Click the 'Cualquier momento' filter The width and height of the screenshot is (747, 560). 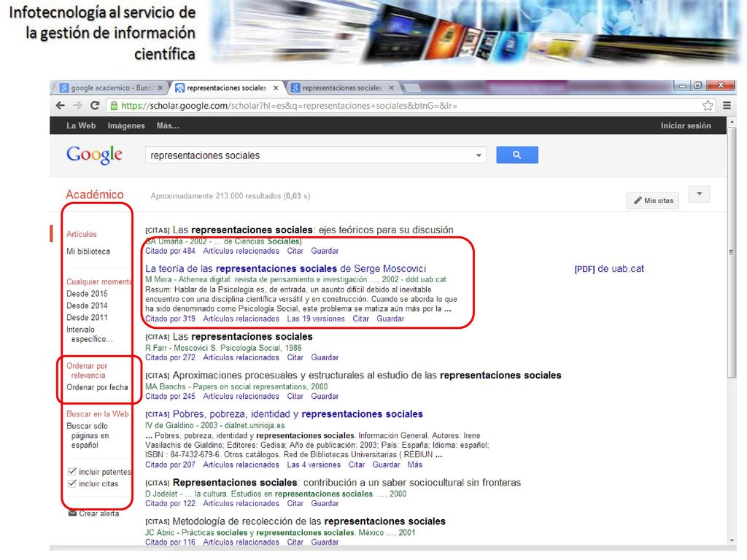pos(98,281)
